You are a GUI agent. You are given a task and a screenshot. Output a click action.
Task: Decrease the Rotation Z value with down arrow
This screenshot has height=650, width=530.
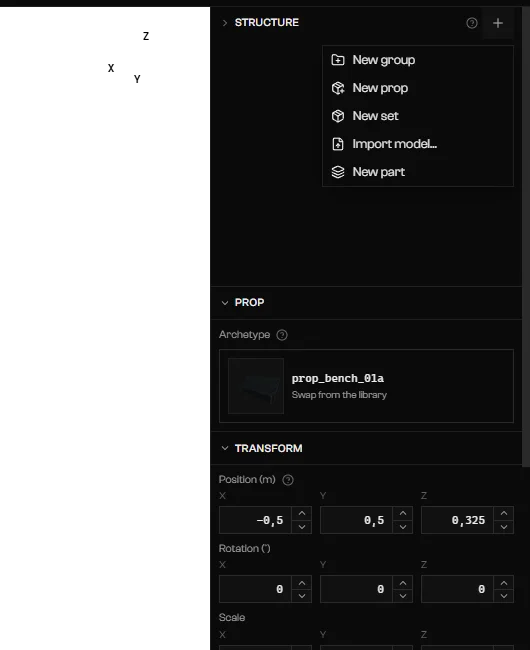coord(504,596)
